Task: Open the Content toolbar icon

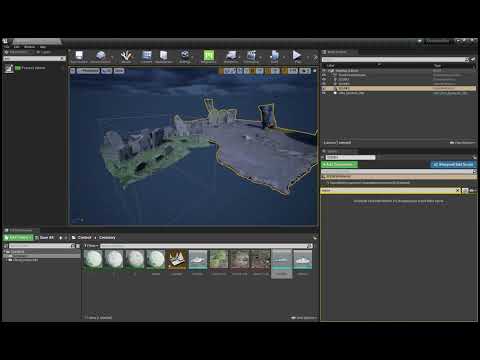Action: [x=146, y=56]
